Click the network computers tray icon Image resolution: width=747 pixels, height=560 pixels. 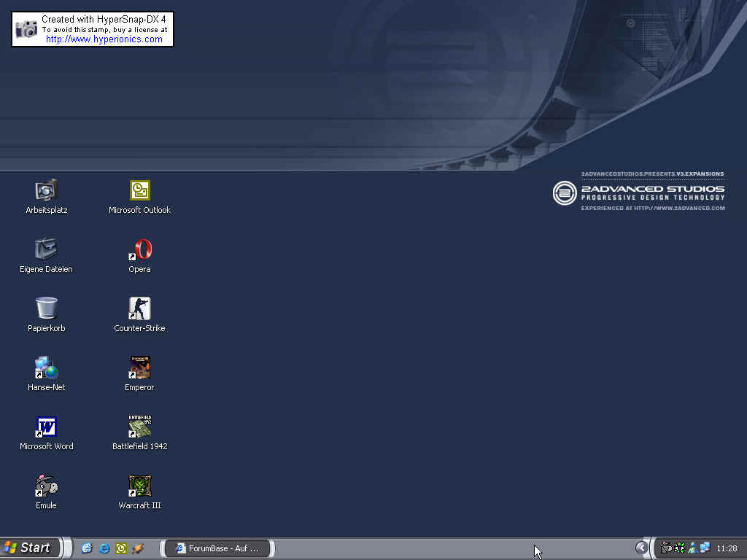[705, 548]
